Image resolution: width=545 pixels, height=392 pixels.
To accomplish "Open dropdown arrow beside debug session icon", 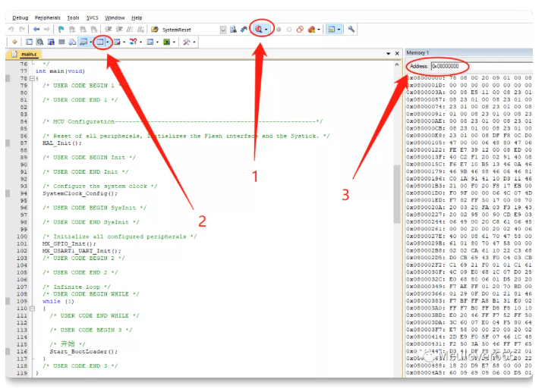I will click(266, 30).
